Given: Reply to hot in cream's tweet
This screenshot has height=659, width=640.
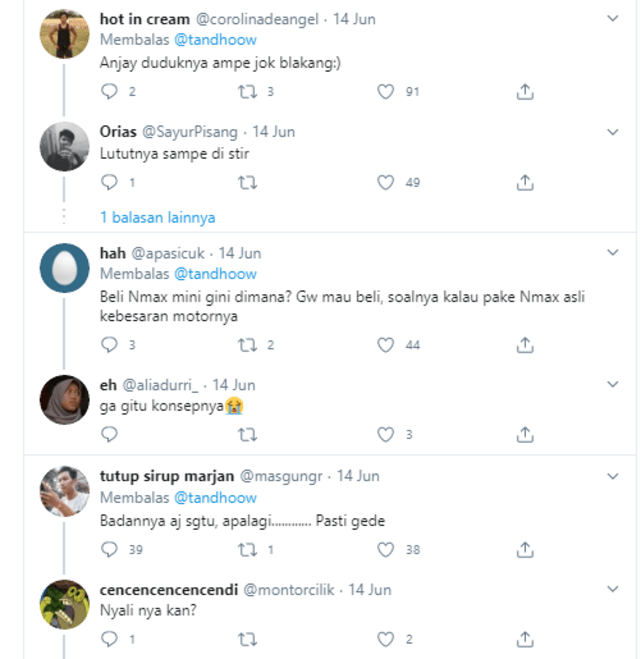Looking at the screenshot, I should (110, 92).
